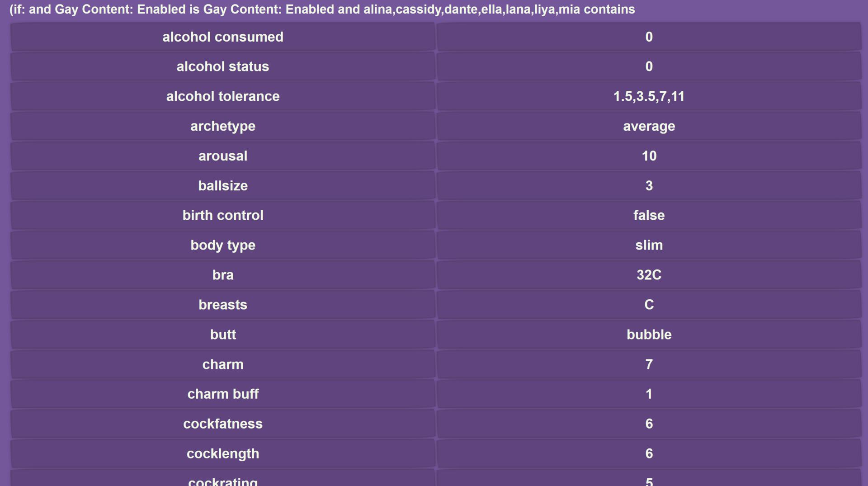
Task: Select the alcohol tolerance value 1.5,3.5,7,11
Action: (649, 96)
